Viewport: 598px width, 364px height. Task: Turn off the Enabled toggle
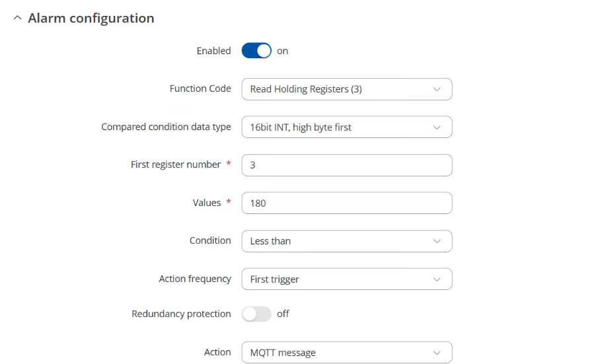click(256, 51)
